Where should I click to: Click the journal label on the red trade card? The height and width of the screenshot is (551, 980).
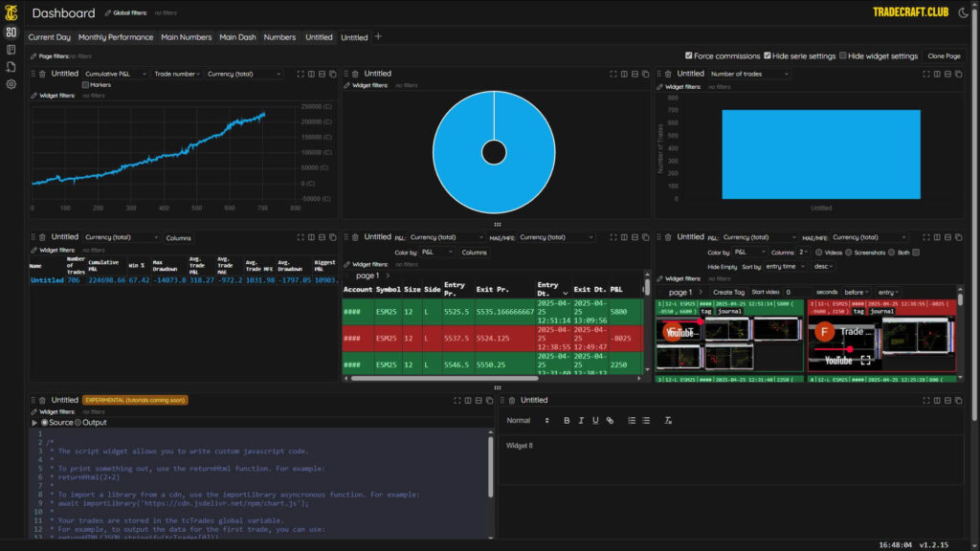(x=881, y=311)
